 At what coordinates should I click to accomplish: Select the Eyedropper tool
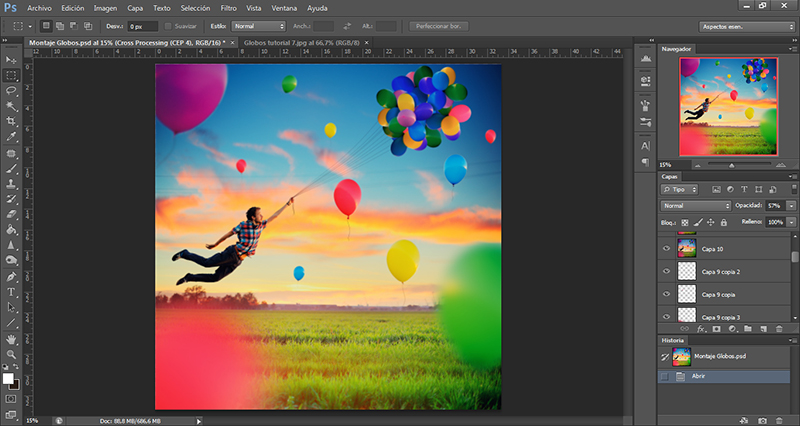pos(11,137)
